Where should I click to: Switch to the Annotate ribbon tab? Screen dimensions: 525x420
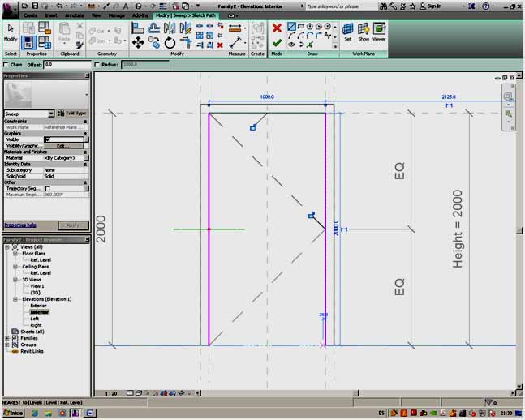(x=75, y=15)
